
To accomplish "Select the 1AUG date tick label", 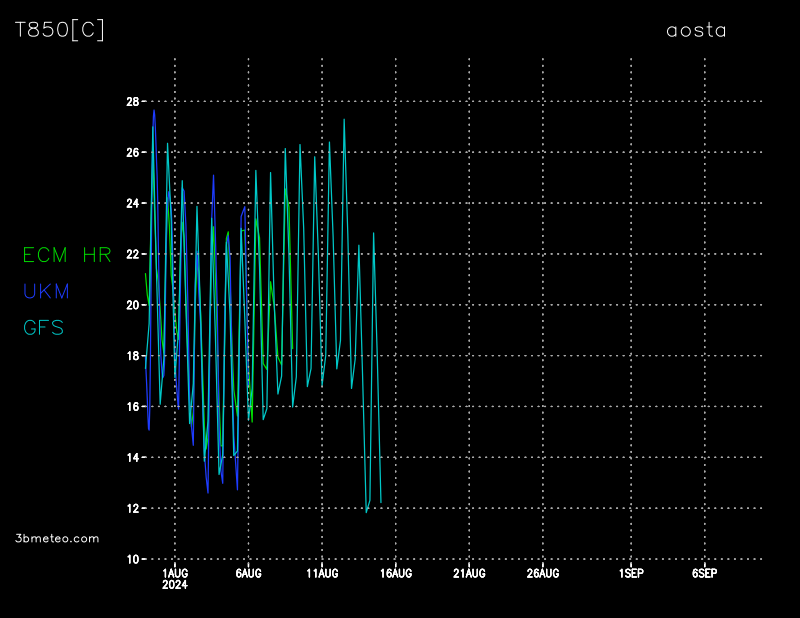I will click(175, 573).
